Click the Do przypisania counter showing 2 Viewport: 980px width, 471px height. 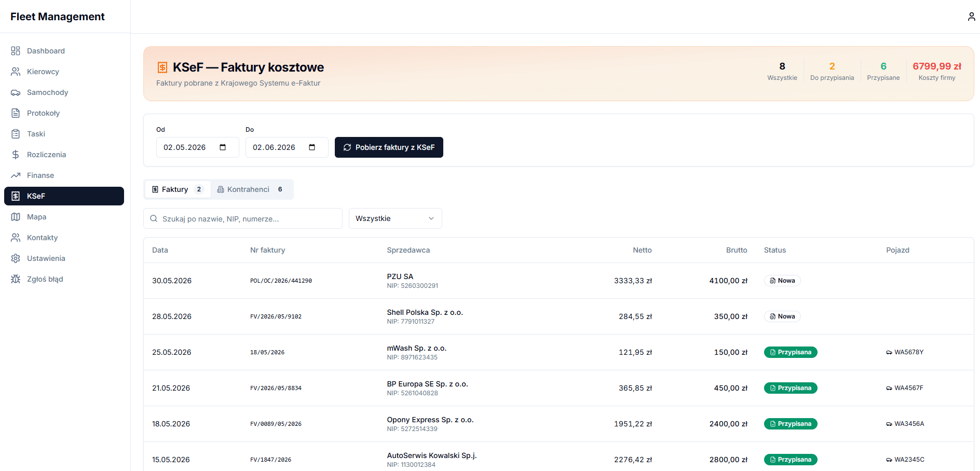click(832, 71)
